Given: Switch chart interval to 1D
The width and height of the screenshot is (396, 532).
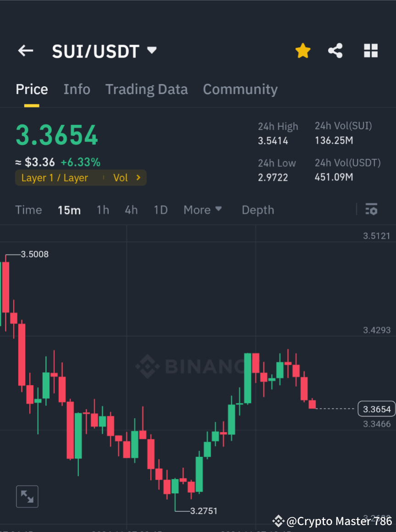Looking at the screenshot, I should tap(161, 209).
